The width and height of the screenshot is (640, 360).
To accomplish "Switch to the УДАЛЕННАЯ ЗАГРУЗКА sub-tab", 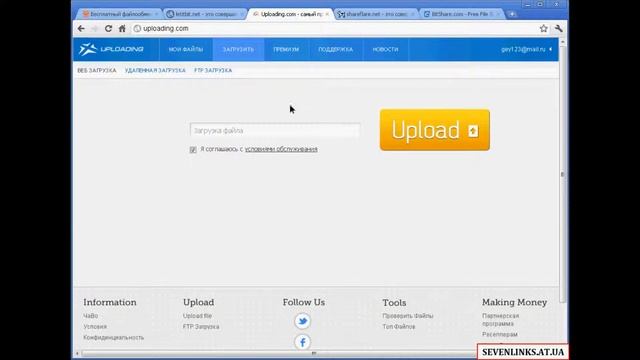I will coord(155,71).
